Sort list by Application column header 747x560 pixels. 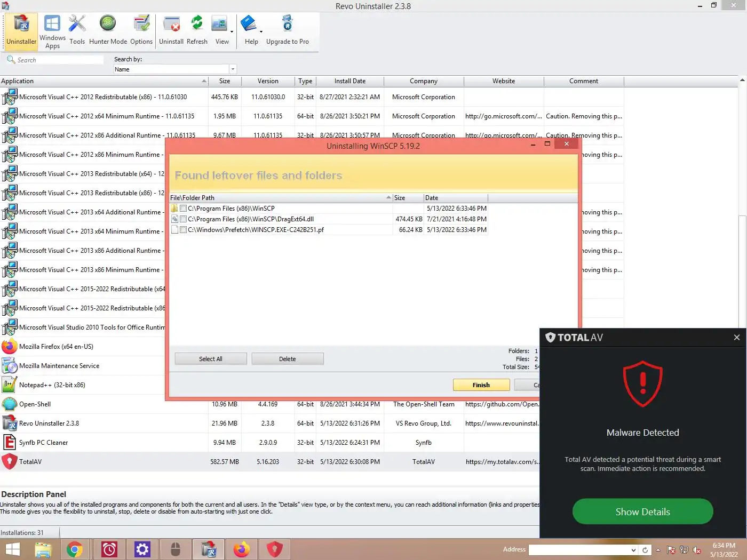104,81
